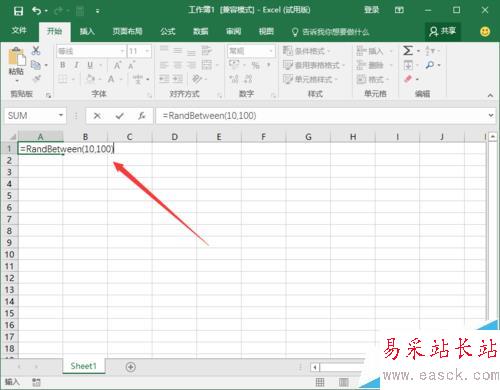This screenshot has width=500, height=390.
Task: Click the Decrease Indent icon
Action: point(164,79)
